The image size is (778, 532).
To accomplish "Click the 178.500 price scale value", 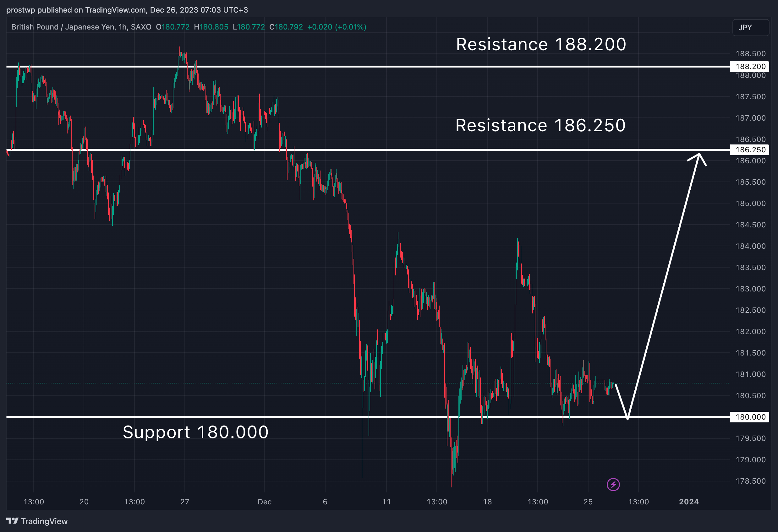I will pos(751,481).
